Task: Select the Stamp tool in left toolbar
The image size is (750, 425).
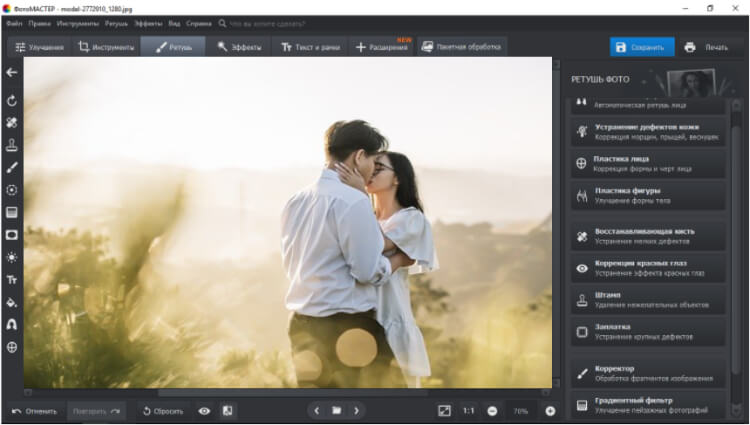Action: click(x=12, y=145)
